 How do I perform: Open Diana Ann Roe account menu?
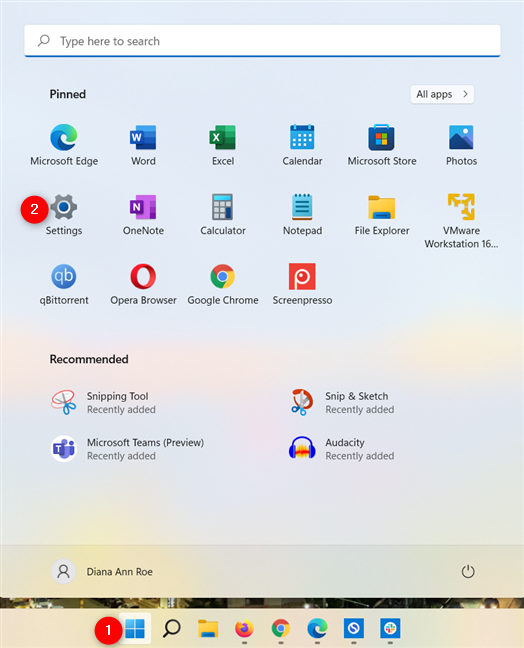click(x=102, y=572)
